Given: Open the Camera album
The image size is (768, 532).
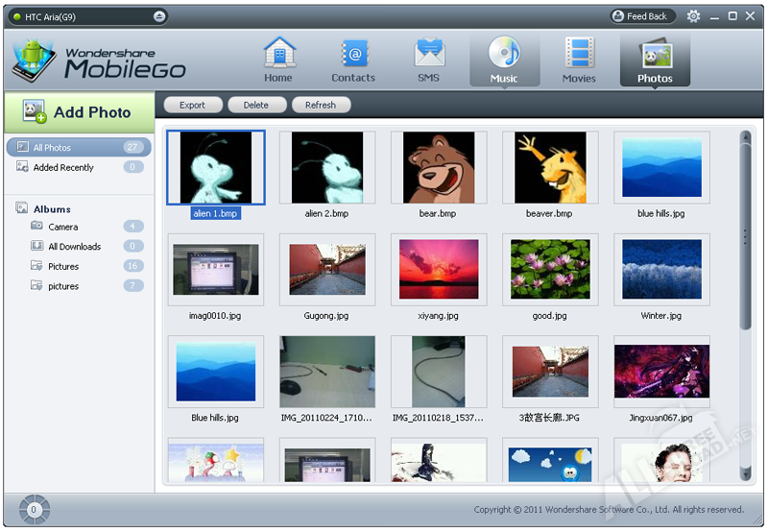Looking at the screenshot, I should pos(63,228).
